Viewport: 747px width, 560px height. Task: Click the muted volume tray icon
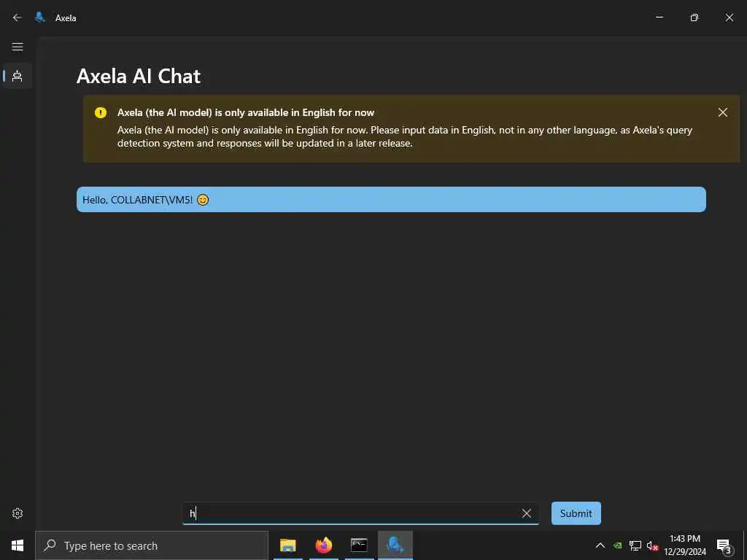pos(652,545)
